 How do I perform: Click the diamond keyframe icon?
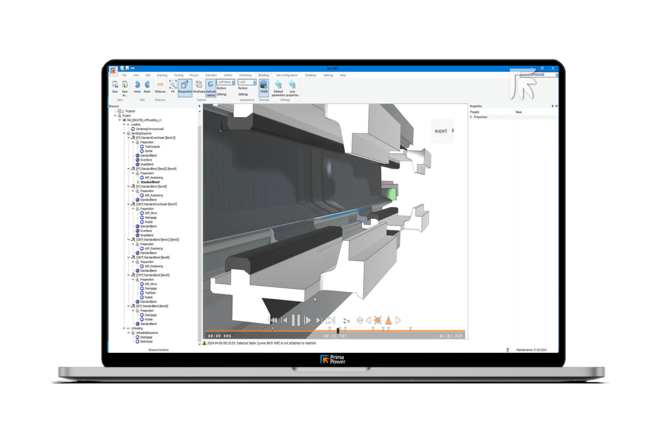click(360, 320)
